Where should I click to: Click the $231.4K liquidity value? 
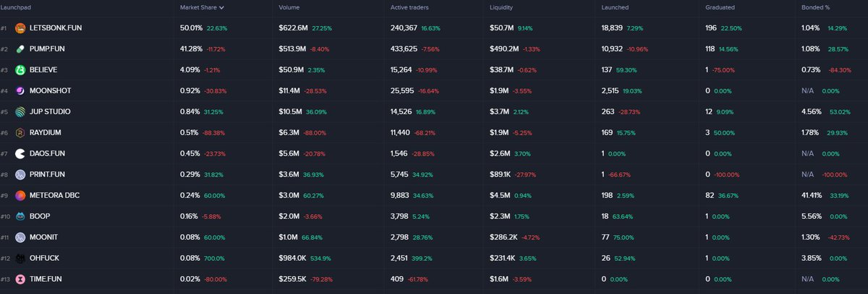point(504,258)
